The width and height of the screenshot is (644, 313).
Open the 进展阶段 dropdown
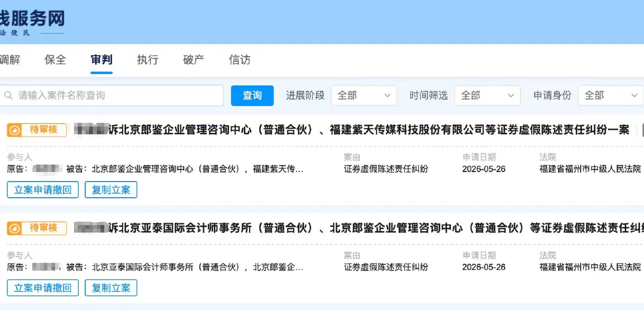point(364,96)
